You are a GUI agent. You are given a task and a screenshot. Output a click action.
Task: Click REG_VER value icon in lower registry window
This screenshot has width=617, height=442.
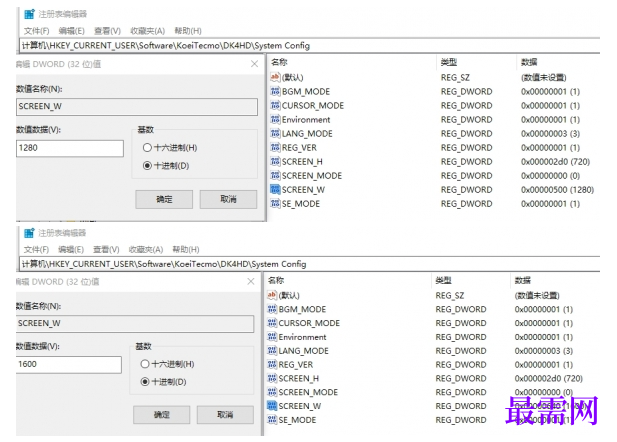[272, 364]
